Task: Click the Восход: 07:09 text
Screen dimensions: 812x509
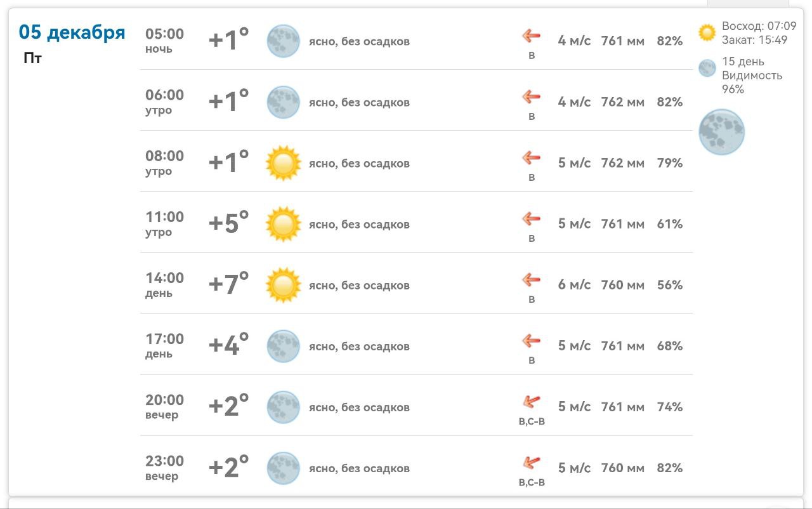Action: (759, 27)
